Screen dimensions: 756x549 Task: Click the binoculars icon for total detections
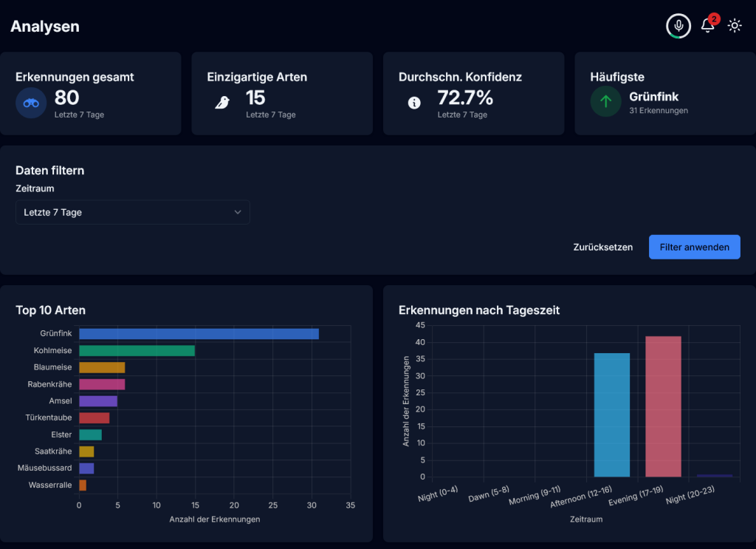31,103
